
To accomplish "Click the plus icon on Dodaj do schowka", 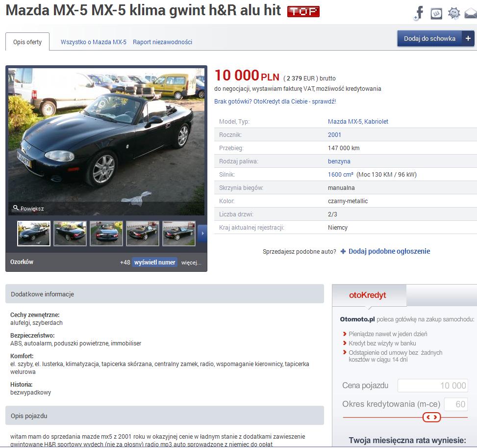I will pyautogui.click(x=468, y=38).
